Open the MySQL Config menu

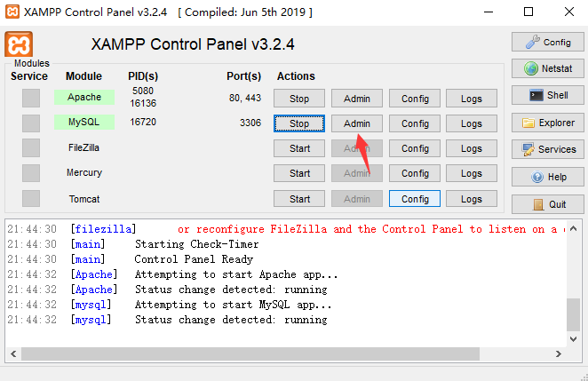click(415, 123)
